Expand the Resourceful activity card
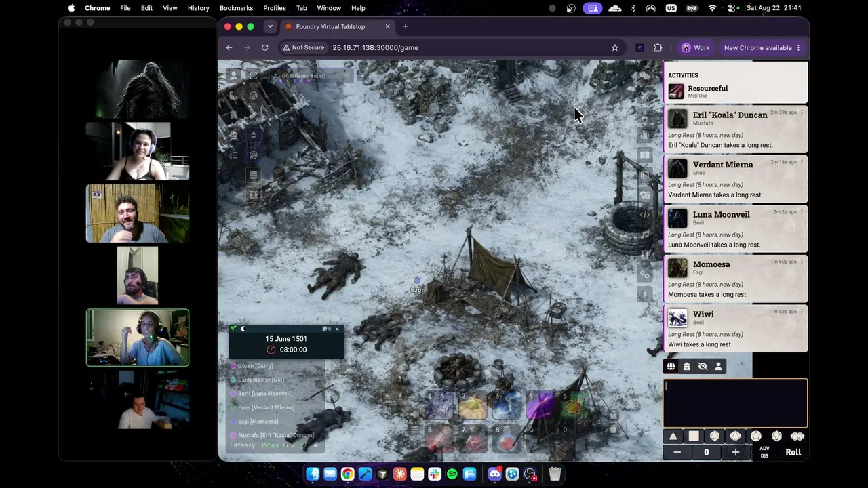 735,91
